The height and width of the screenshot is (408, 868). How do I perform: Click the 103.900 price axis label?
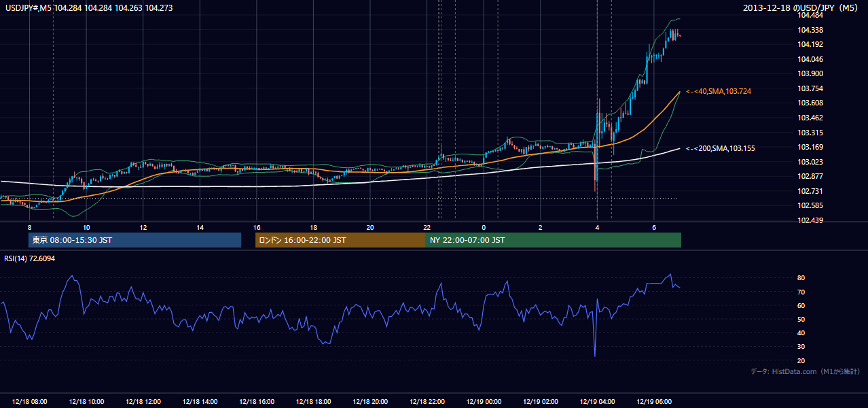pos(811,73)
